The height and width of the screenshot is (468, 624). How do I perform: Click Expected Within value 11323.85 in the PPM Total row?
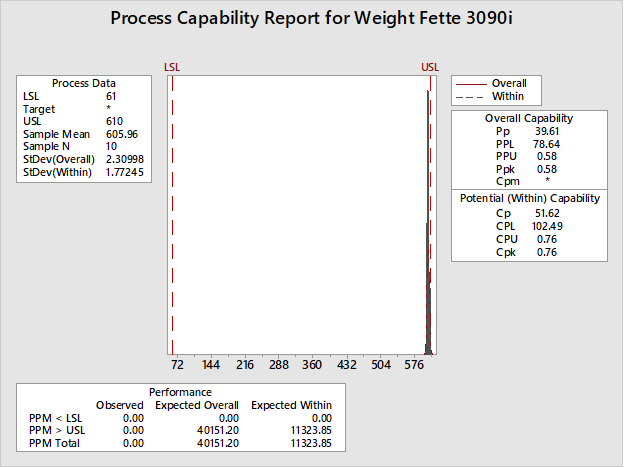tap(311, 443)
